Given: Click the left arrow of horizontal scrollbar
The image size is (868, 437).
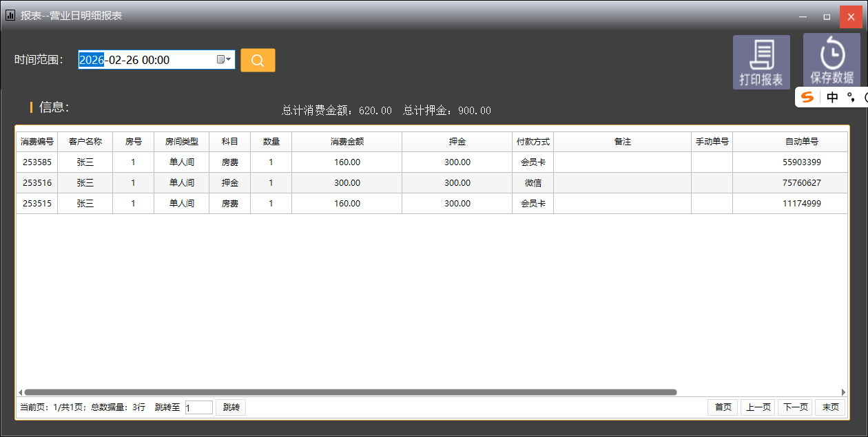Looking at the screenshot, I should 20,392.
